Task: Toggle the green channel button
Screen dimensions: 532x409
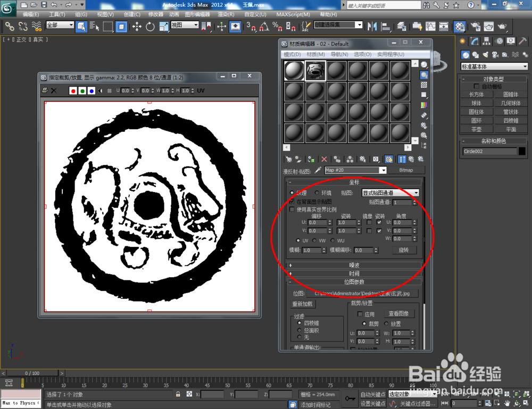Action: 82,90
